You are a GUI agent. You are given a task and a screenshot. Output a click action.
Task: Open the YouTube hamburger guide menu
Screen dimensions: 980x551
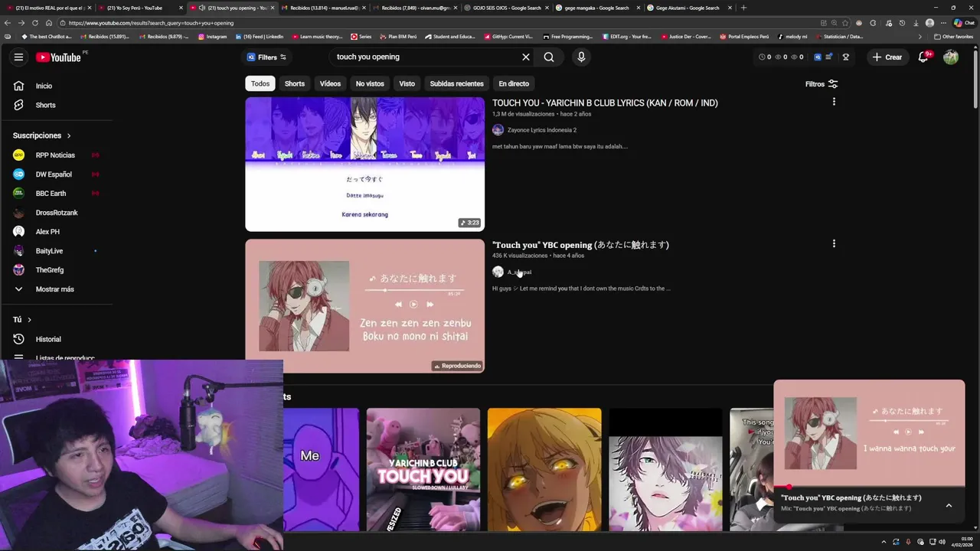(x=18, y=57)
